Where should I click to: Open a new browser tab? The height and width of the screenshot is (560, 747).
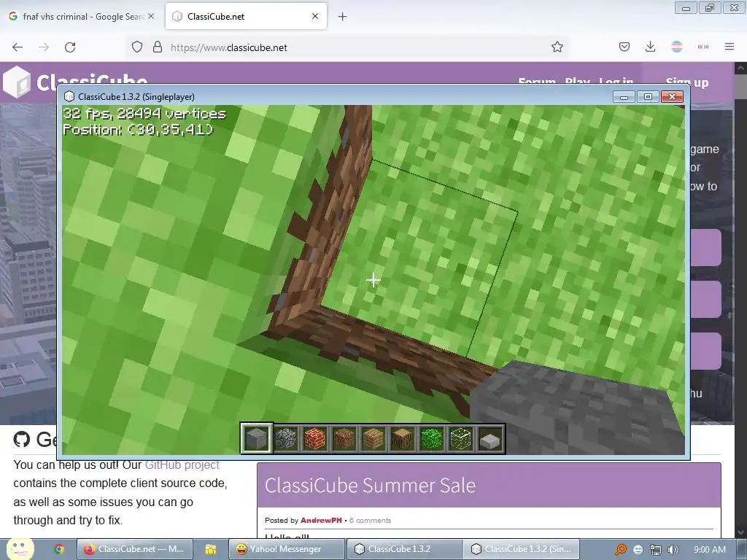pyautogui.click(x=343, y=17)
